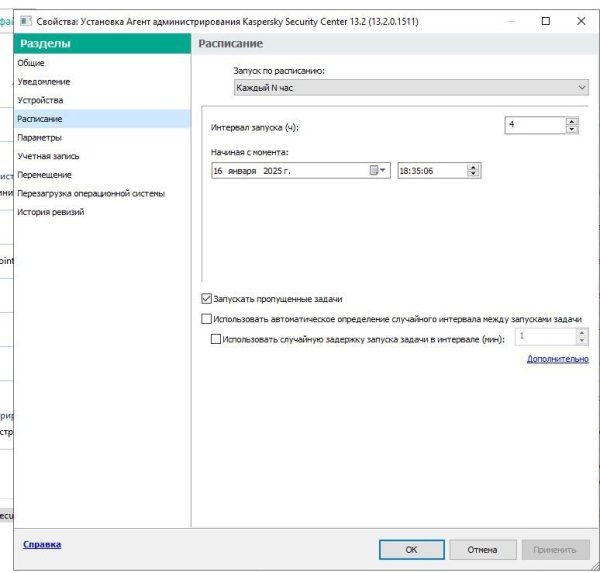Open the calendar date picker dropdown
The height and width of the screenshot is (573, 600).
(x=377, y=170)
